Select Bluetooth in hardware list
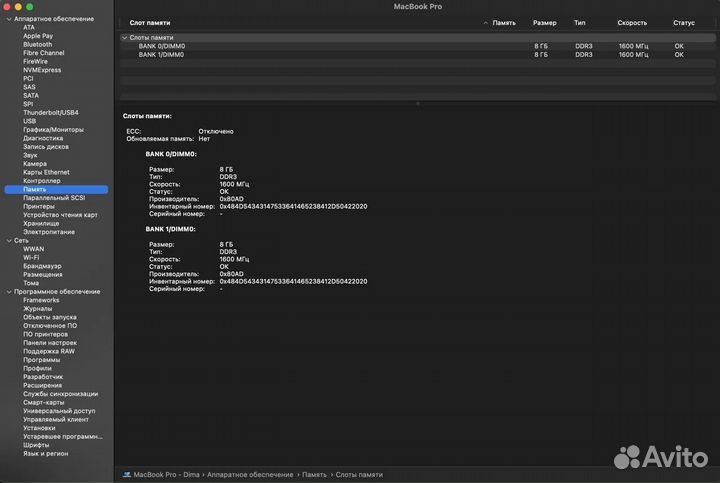This screenshot has width=720, height=483. point(38,45)
